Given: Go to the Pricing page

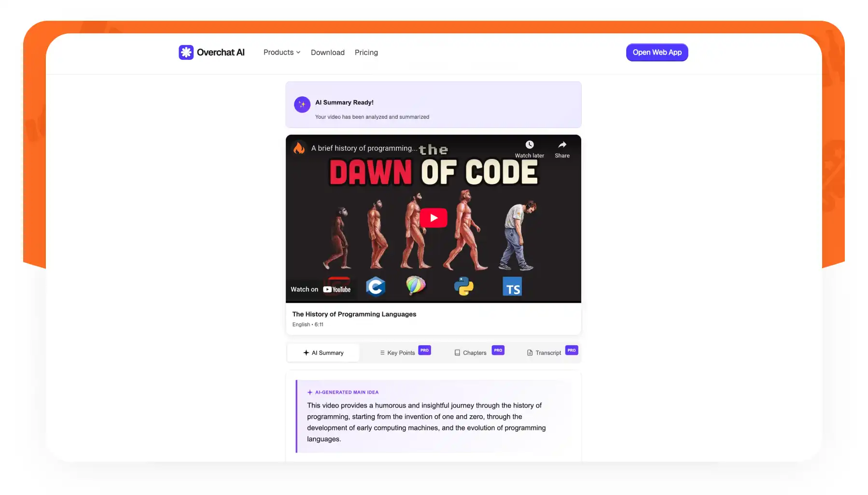Looking at the screenshot, I should pyautogui.click(x=366, y=52).
